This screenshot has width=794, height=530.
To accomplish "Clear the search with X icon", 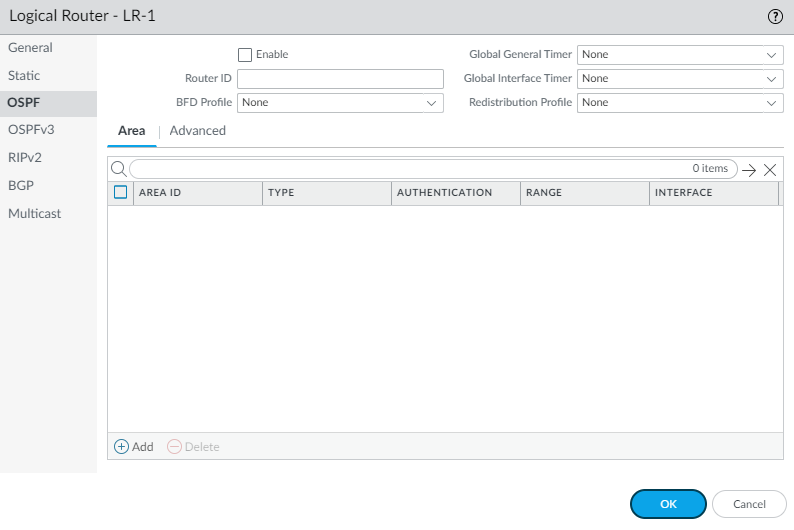I will coord(770,170).
